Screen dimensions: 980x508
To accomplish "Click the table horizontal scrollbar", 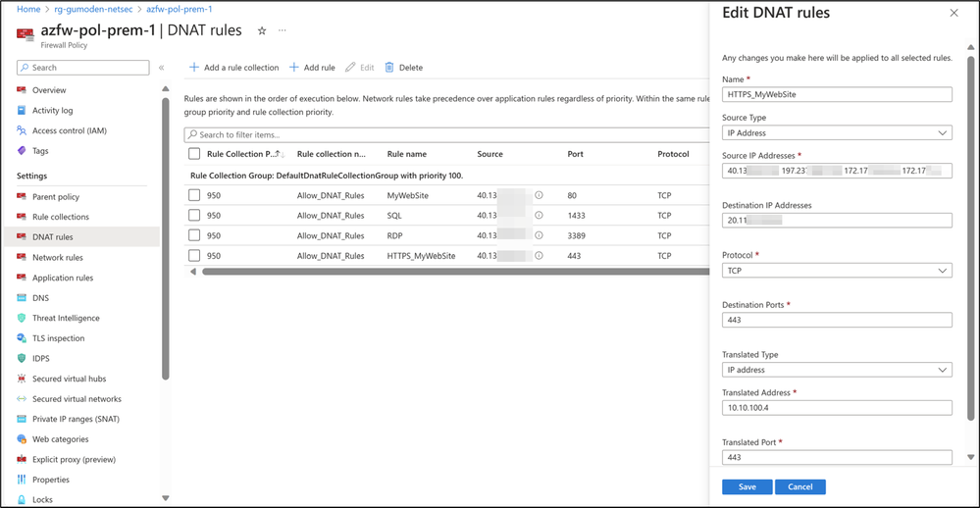I will (x=455, y=272).
